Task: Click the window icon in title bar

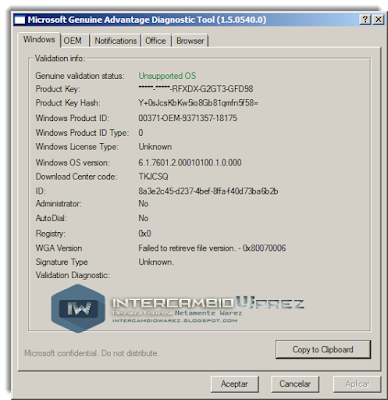Action: point(20,20)
